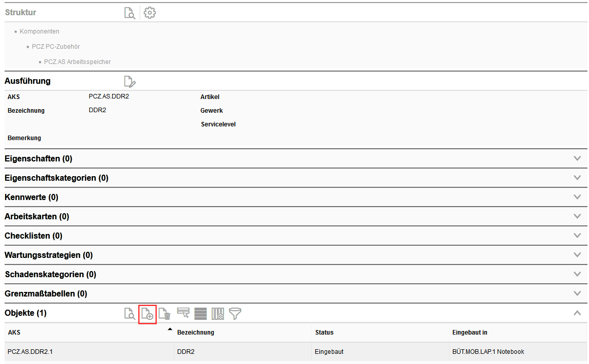Viewport: 589px width, 364px height.
Task: Open the Struktur settings gear
Action: 149,13
